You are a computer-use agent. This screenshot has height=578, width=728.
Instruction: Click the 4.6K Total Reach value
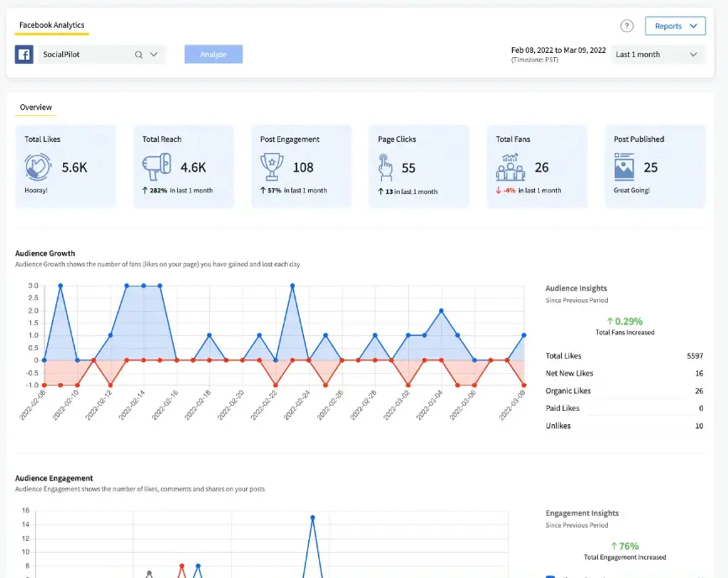click(193, 167)
